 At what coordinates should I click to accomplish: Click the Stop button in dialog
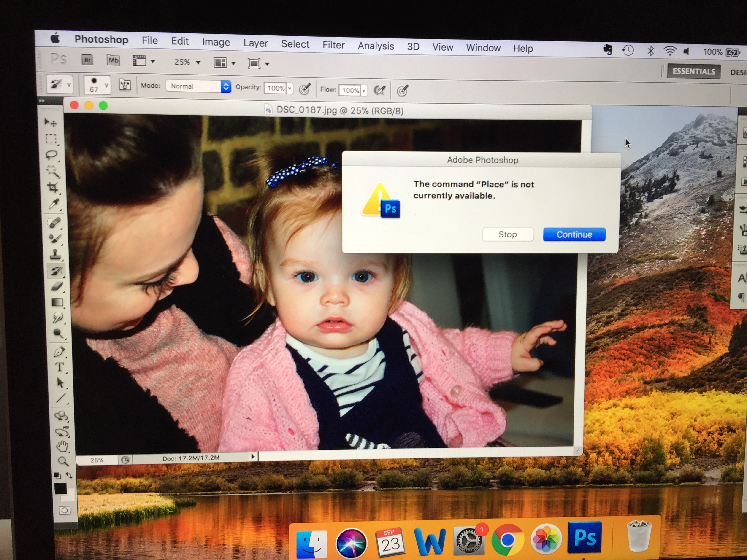[508, 234]
